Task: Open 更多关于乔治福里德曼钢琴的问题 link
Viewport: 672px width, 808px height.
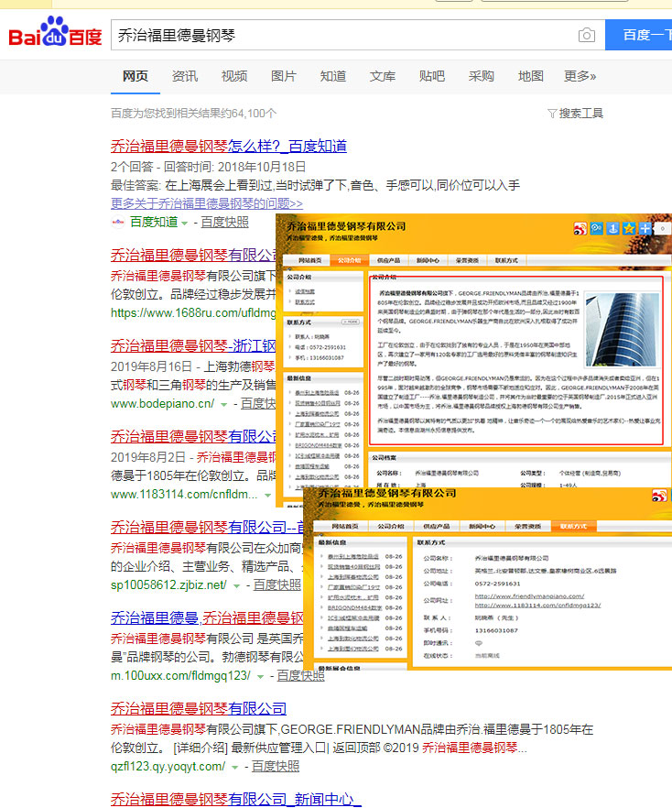Action: click(x=207, y=202)
